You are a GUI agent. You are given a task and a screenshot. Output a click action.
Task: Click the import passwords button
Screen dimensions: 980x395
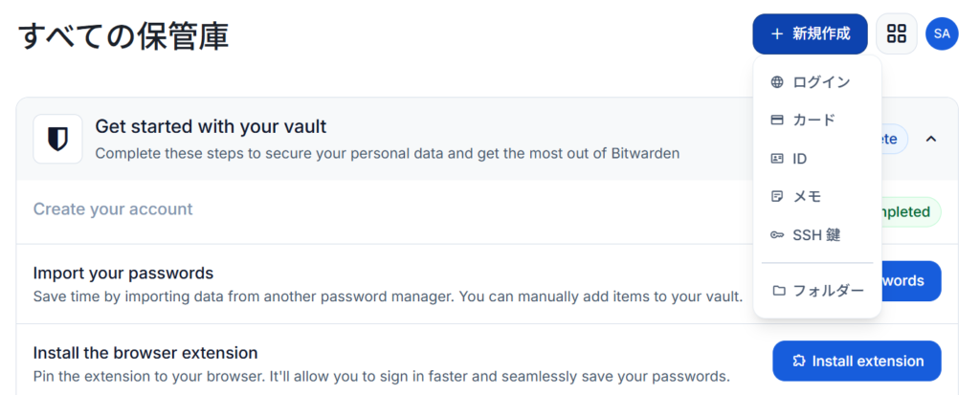[x=910, y=280]
